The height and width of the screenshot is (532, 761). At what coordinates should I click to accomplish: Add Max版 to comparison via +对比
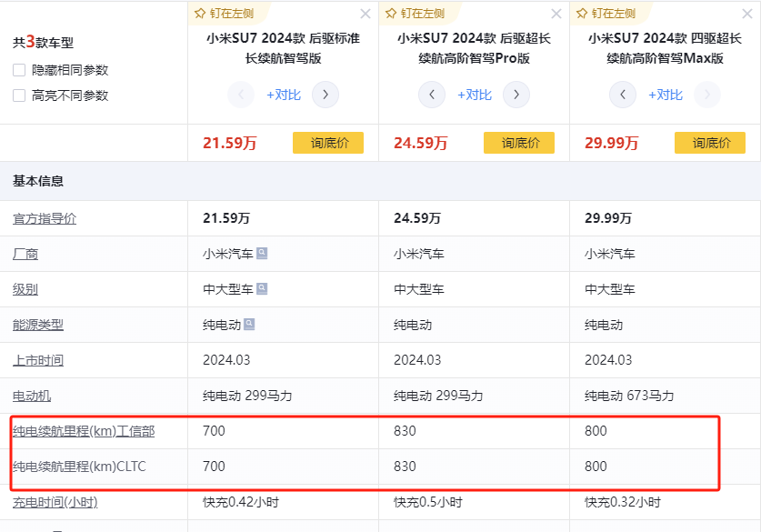[x=666, y=95]
